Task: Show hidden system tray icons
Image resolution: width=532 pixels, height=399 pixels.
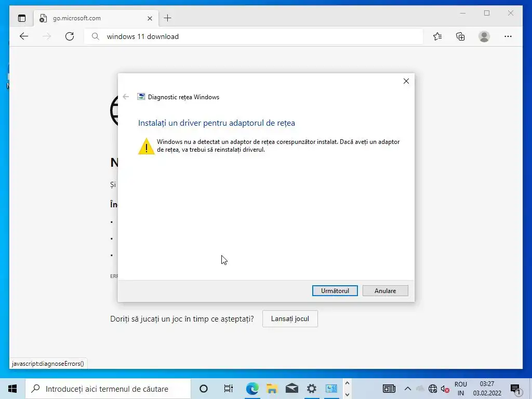Action: click(x=408, y=389)
